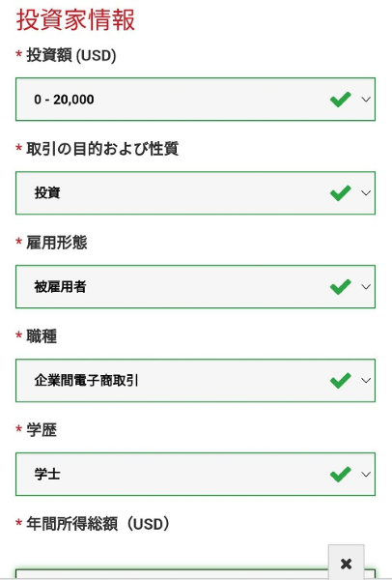This screenshot has height=580, width=392.
Task: Click the 職種 field label
Action: click(x=42, y=336)
